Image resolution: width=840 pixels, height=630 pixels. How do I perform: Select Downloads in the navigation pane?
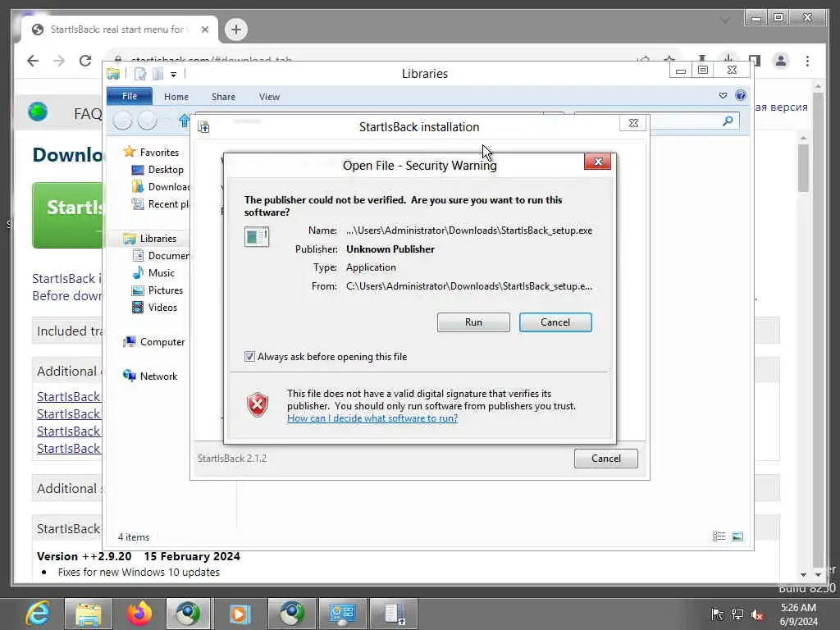[x=161, y=187]
